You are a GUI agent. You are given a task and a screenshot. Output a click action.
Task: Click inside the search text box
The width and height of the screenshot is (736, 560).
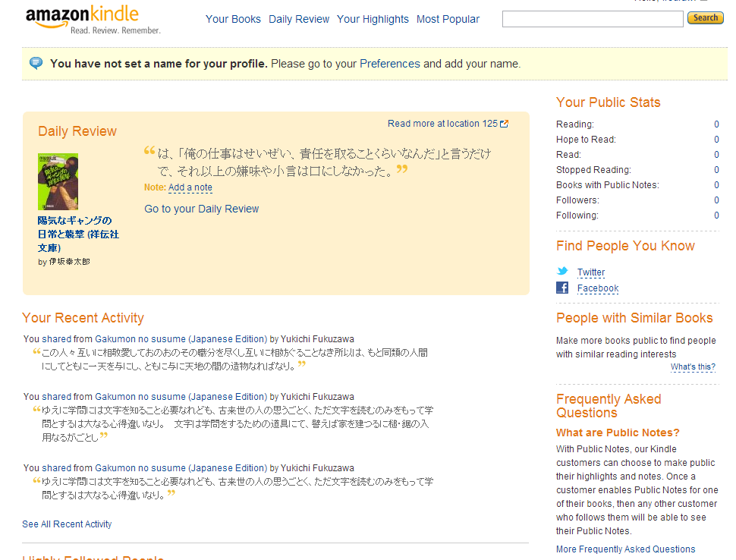pyautogui.click(x=593, y=19)
